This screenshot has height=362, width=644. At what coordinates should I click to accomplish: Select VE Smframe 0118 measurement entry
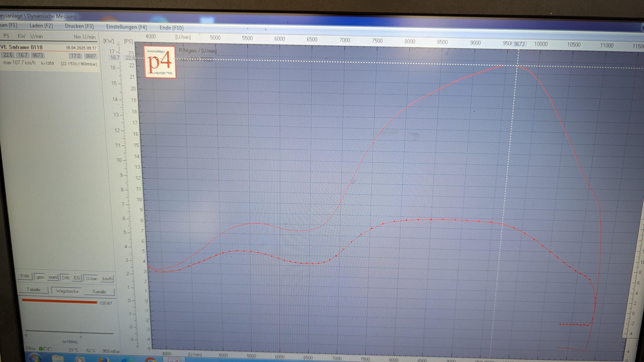pyautogui.click(x=22, y=47)
